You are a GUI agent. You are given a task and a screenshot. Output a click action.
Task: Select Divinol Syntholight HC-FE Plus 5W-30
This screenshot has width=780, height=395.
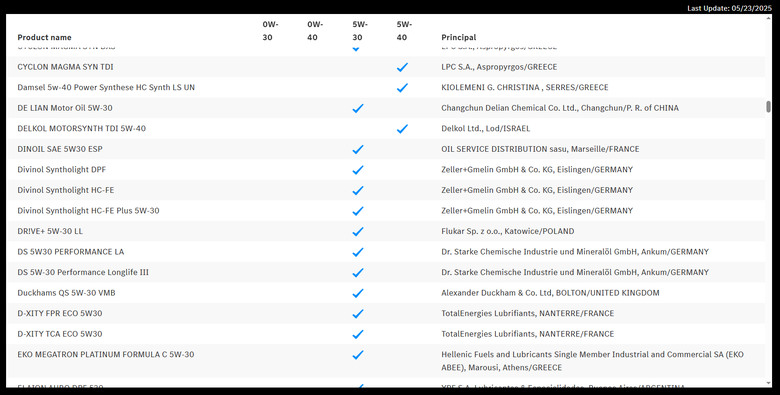pos(89,210)
